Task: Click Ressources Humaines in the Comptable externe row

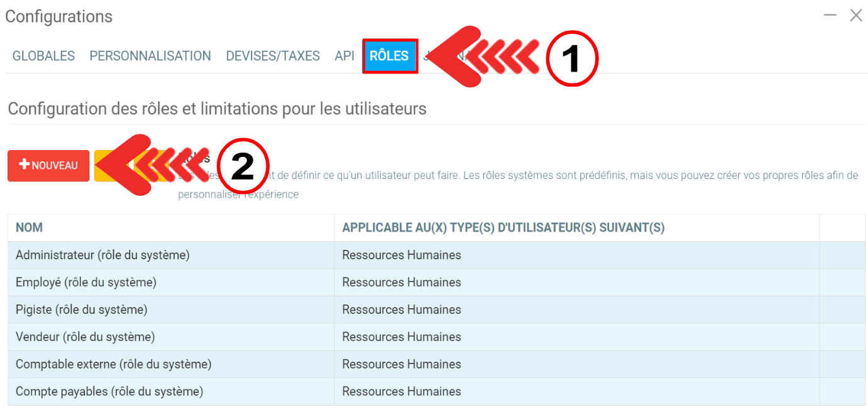Action: click(402, 364)
